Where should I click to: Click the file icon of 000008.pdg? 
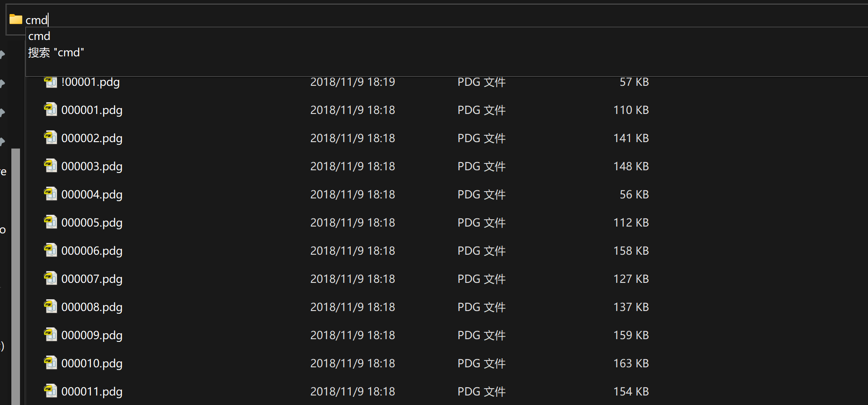coord(50,307)
